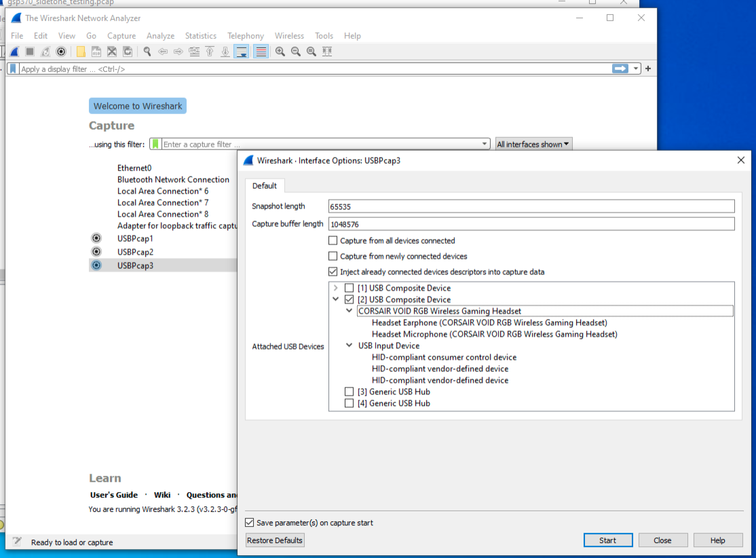This screenshot has width=756, height=558.
Task: Open the Statistics menu
Action: [x=200, y=36]
